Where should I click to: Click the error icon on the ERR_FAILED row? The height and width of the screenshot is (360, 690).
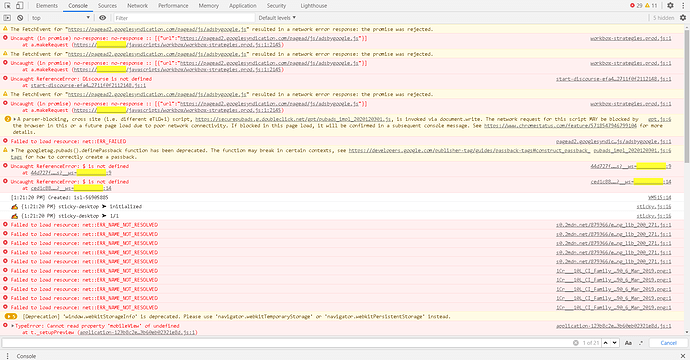pyautogui.click(x=5, y=141)
